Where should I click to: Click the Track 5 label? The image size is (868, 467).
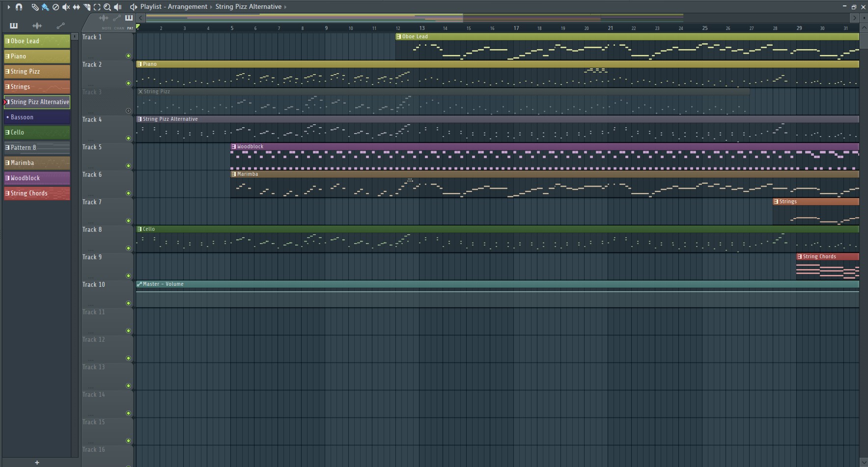(x=92, y=147)
